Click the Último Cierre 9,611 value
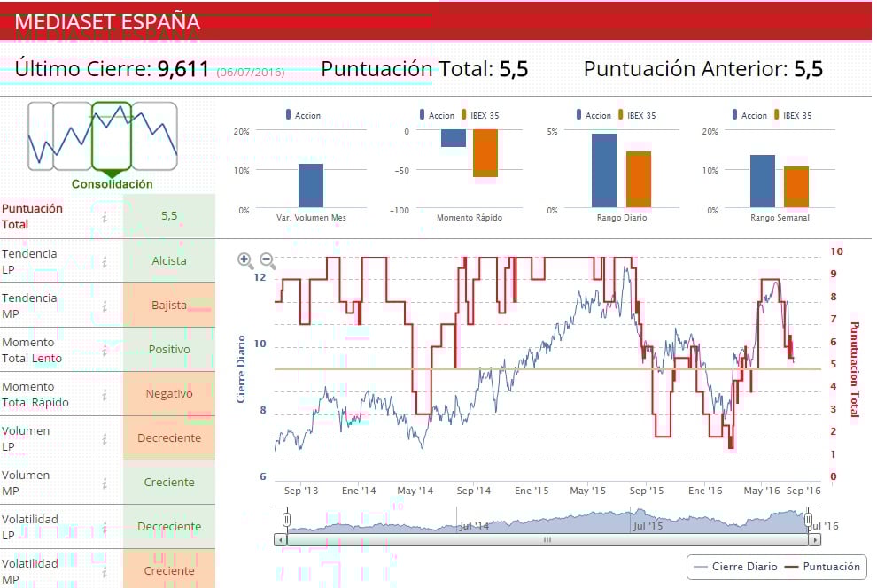This screenshot has width=877, height=588. tap(182, 69)
